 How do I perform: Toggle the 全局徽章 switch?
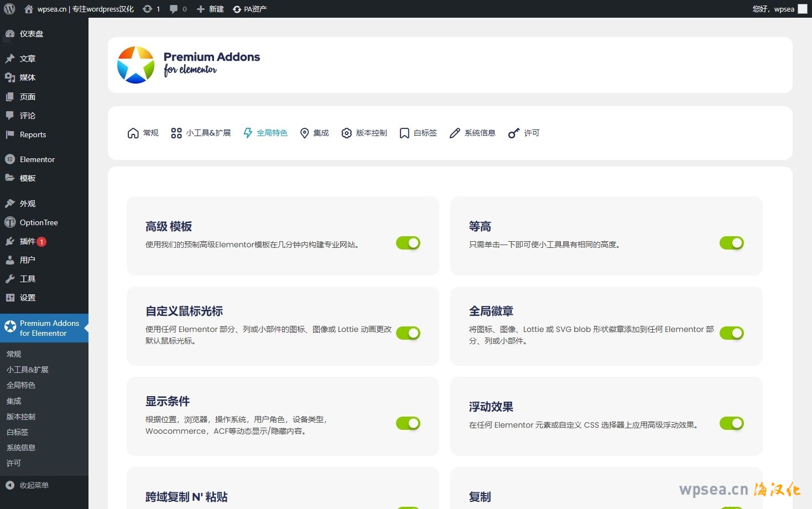(731, 333)
